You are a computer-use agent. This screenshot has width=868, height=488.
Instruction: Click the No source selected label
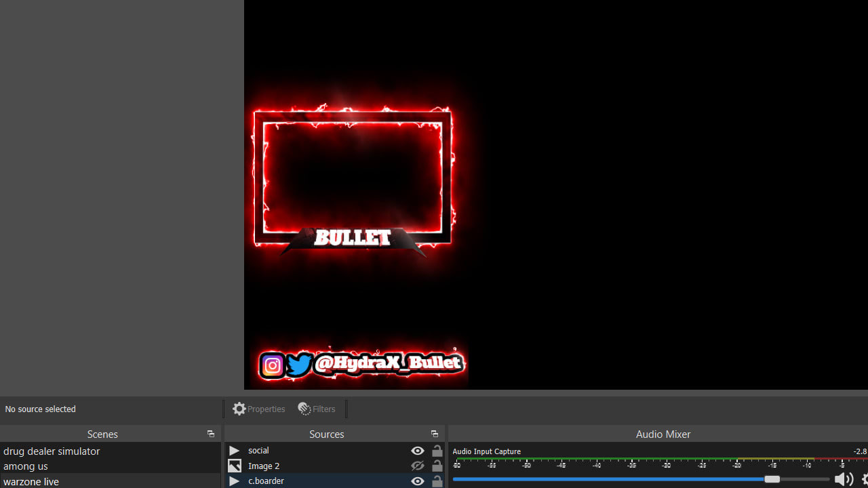[x=41, y=409]
